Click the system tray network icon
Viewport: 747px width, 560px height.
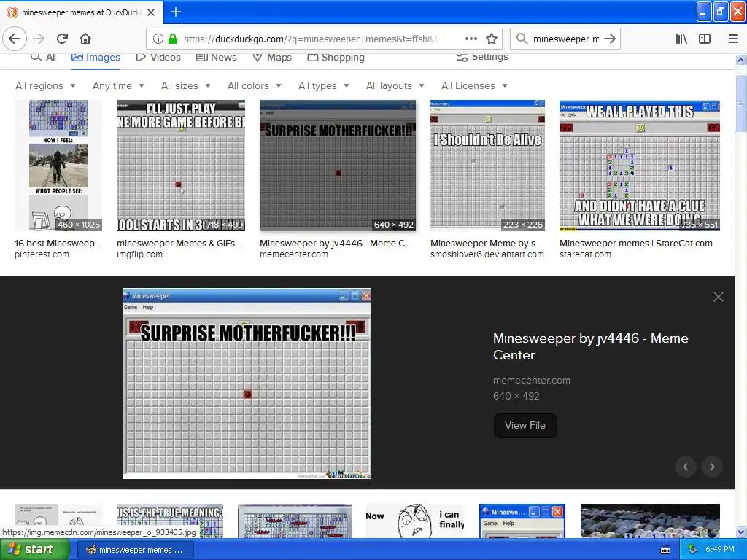pyautogui.click(x=693, y=550)
